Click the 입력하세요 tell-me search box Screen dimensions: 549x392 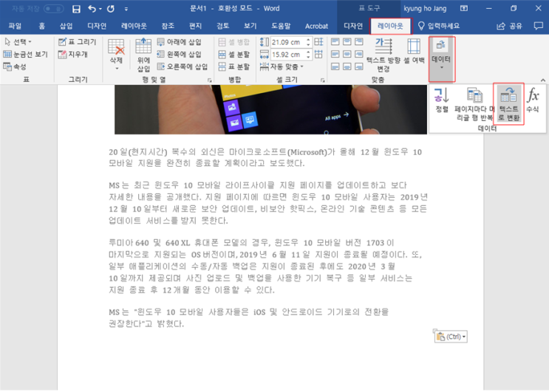click(x=439, y=26)
